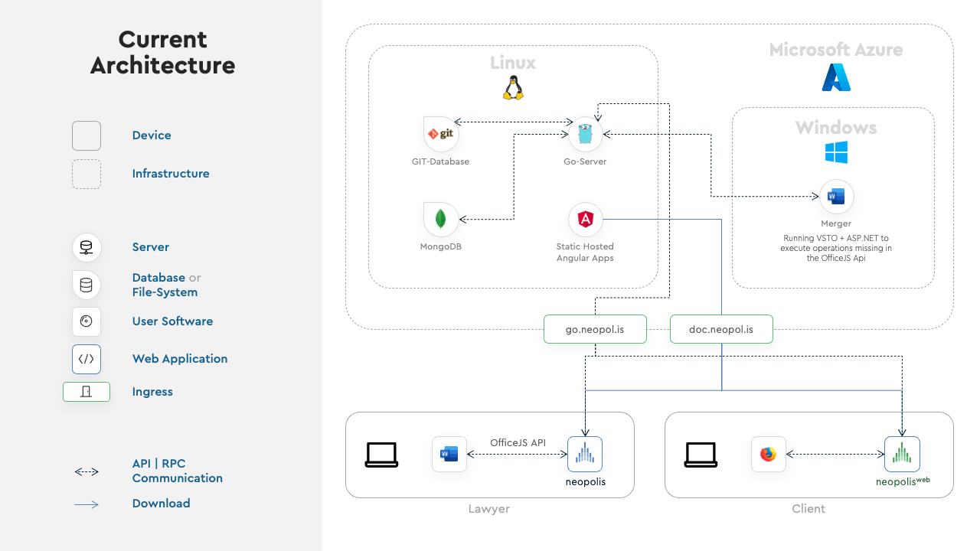Click the Merger label
Screen dimensions: 980x551
coord(836,223)
